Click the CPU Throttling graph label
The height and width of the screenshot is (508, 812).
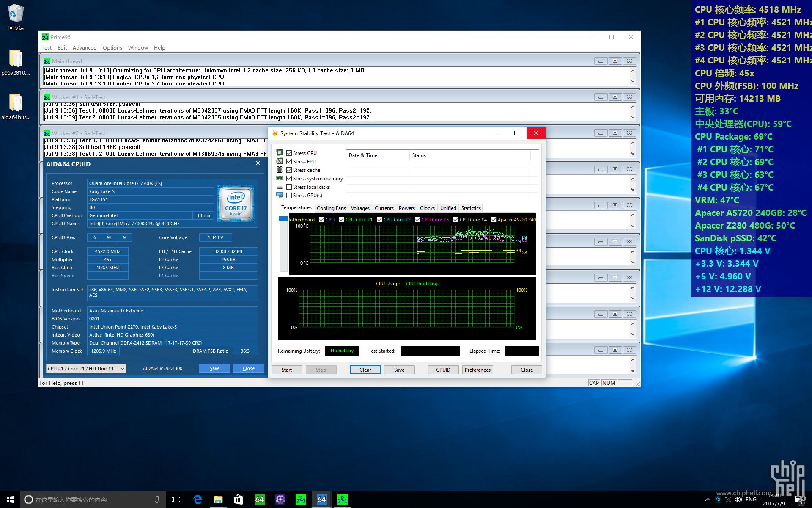pos(422,284)
